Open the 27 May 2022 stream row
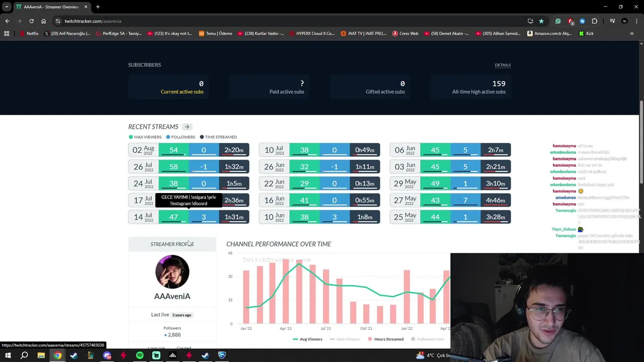This screenshot has width=644, height=362. point(450,200)
